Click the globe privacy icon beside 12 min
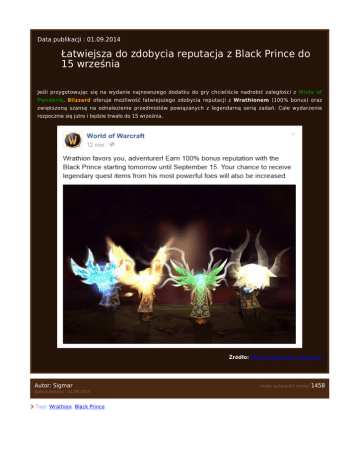The image size is (360, 466). 112,144
